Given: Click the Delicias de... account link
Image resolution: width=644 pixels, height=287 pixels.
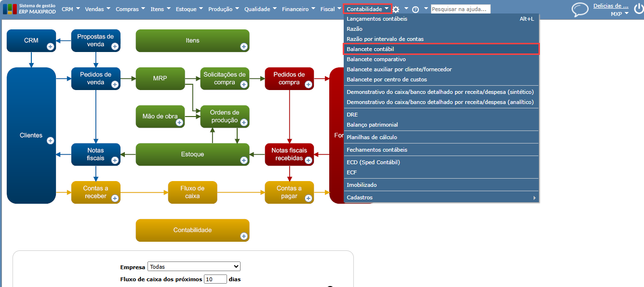Looking at the screenshot, I should (x=610, y=6).
